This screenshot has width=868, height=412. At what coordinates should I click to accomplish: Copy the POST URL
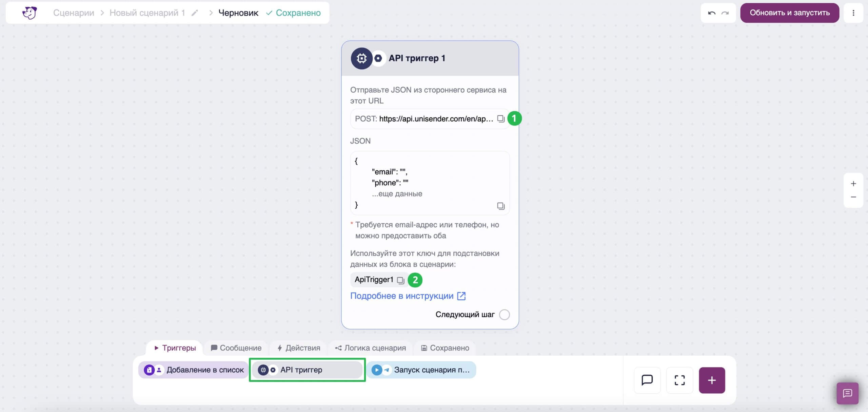[501, 119]
